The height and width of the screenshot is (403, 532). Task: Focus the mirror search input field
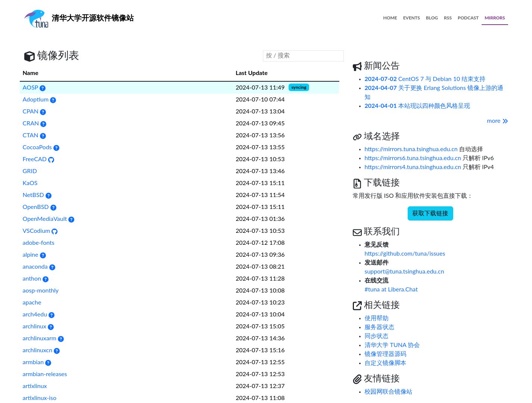[303, 56]
